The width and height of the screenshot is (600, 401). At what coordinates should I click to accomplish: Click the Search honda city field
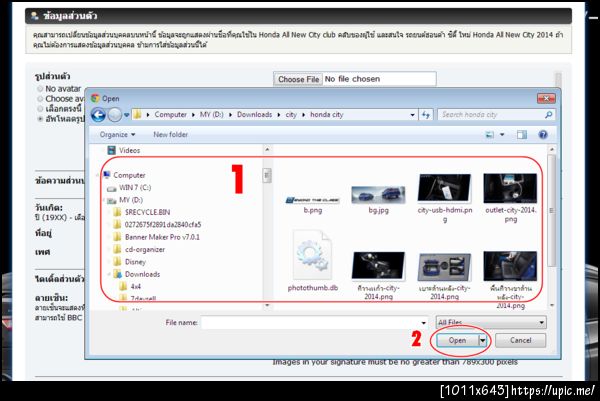coord(497,114)
